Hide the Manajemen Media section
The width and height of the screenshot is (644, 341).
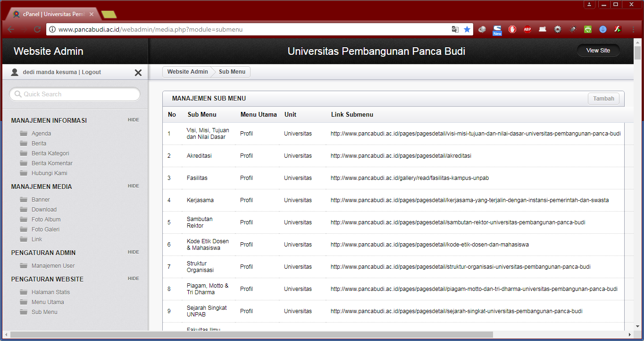point(134,186)
